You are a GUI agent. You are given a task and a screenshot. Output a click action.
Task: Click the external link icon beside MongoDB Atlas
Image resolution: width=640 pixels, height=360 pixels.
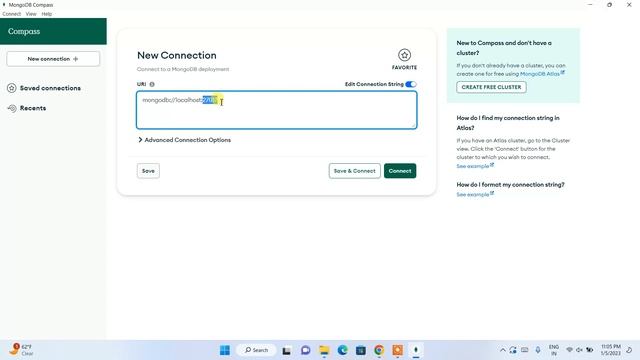562,73
